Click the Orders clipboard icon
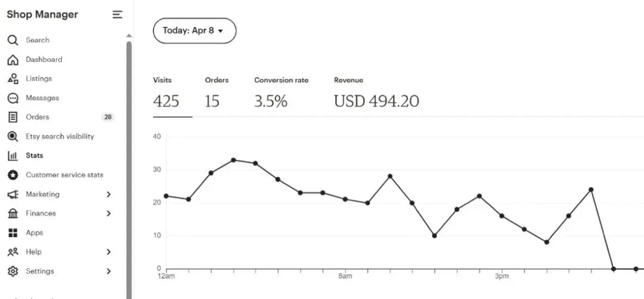The height and width of the screenshot is (299, 644). pyautogui.click(x=13, y=118)
